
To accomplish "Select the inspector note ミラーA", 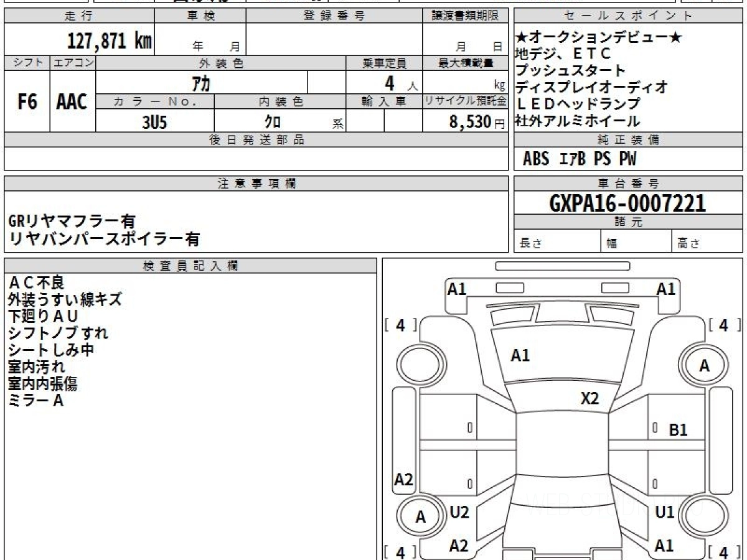I will [36, 400].
